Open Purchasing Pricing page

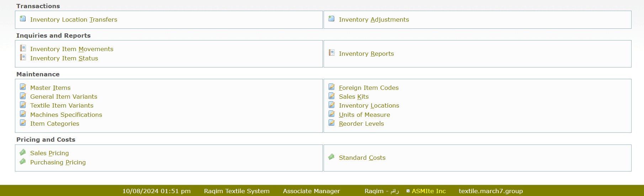(x=58, y=162)
